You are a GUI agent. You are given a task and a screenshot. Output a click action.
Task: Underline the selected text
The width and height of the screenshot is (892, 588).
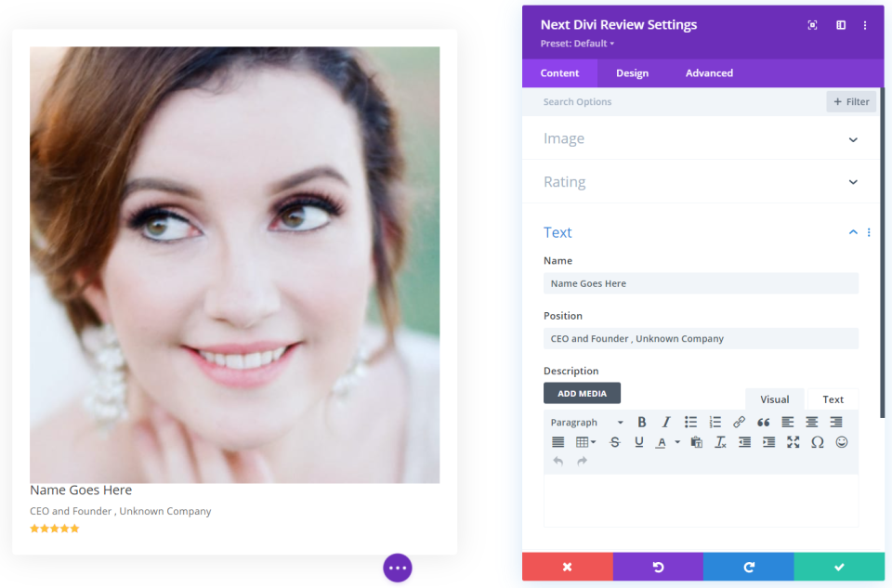639,442
